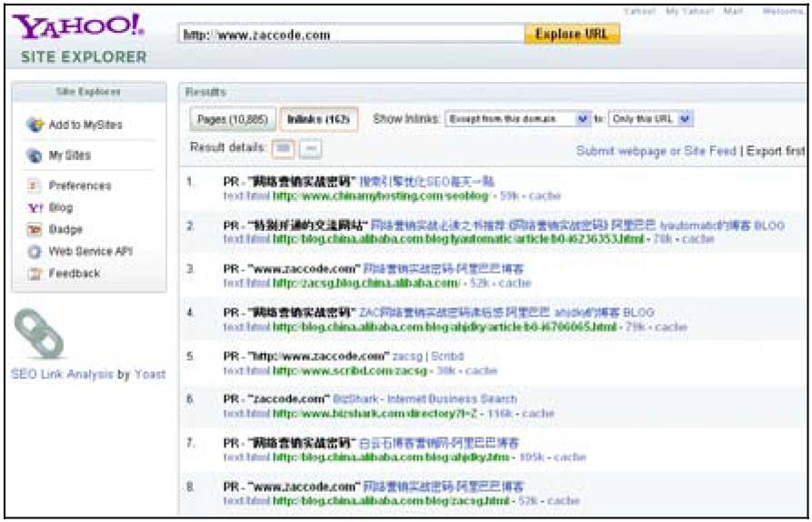The width and height of the screenshot is (812, 522).
Task: Open the 'Only this URL' dropdown
Action: point(650,119)
